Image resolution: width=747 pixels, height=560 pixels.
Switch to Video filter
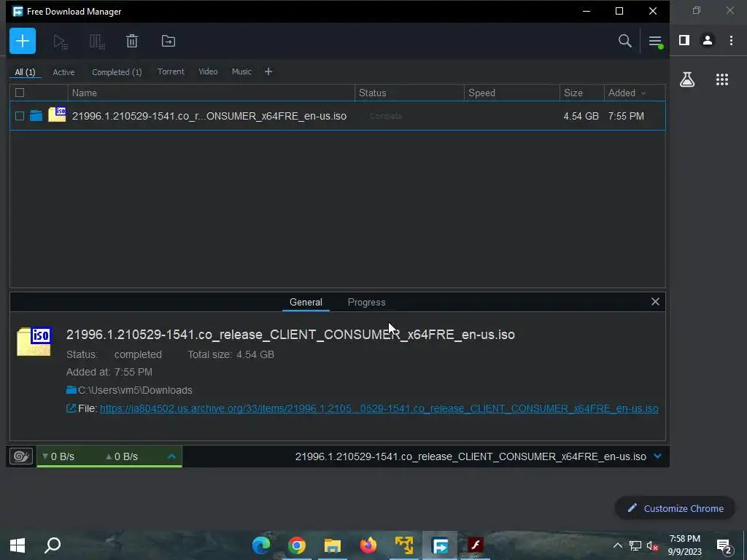[x=208, y=71]
